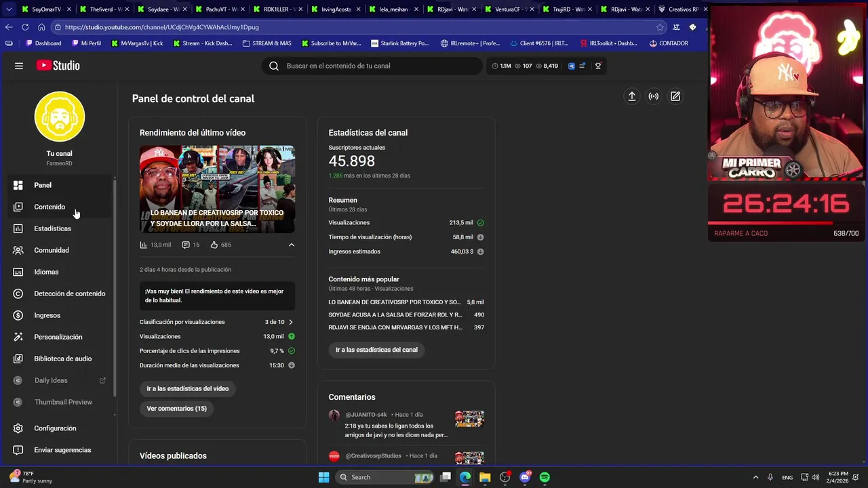Open the Starlink Battery bookmark
868x488 pixels.
point(400,43)
